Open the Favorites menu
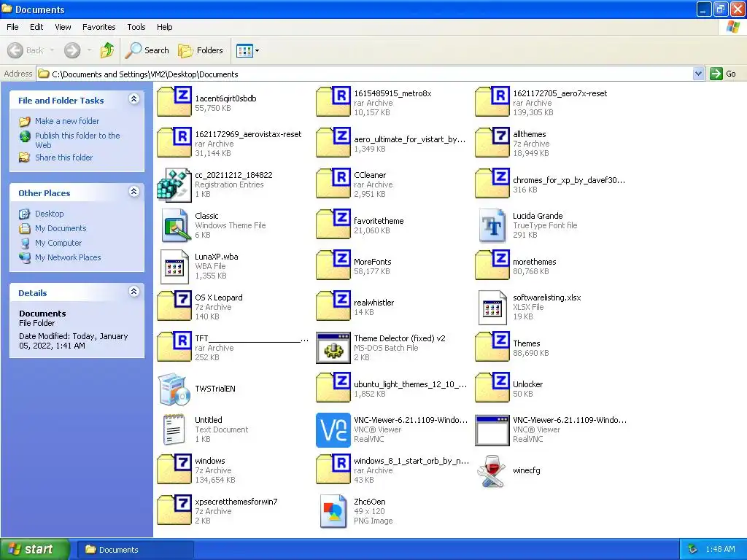This screenshot has height=560, width=747. pyautogui.click(x=98, y=27)
